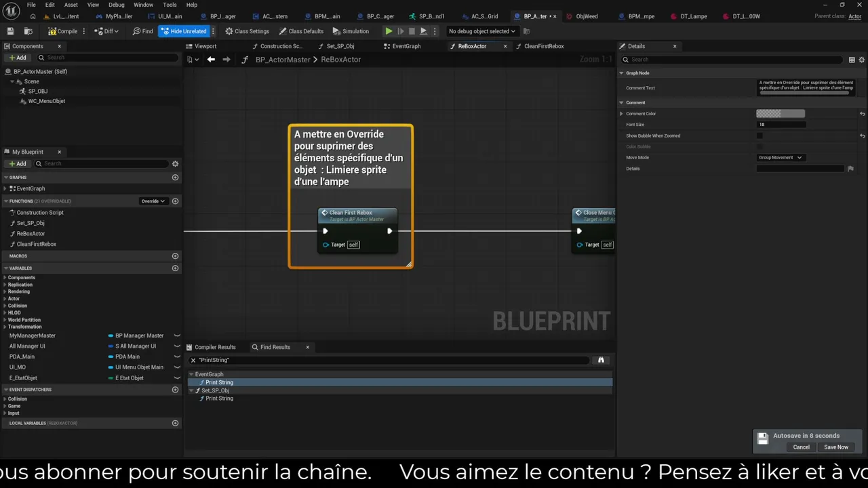Open debug object selection dropdown
Viewport: 868px width, 488px height.
click(482, 31)
